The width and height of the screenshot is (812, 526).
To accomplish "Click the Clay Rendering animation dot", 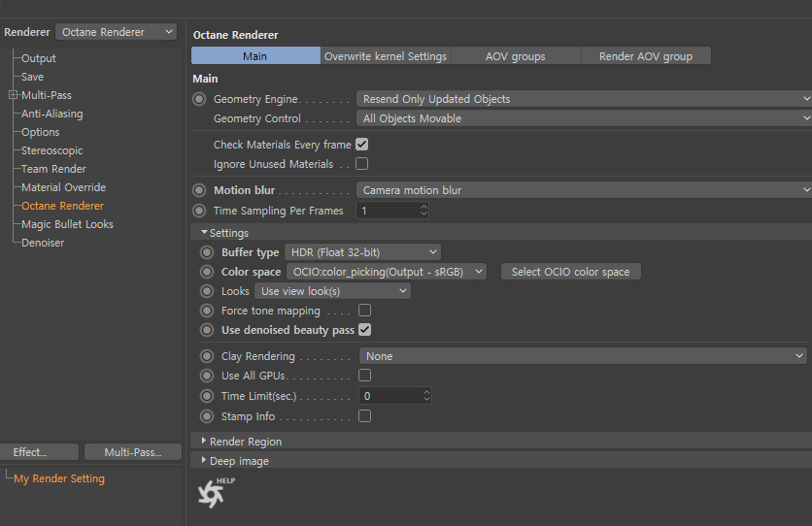I will [207, 356].
